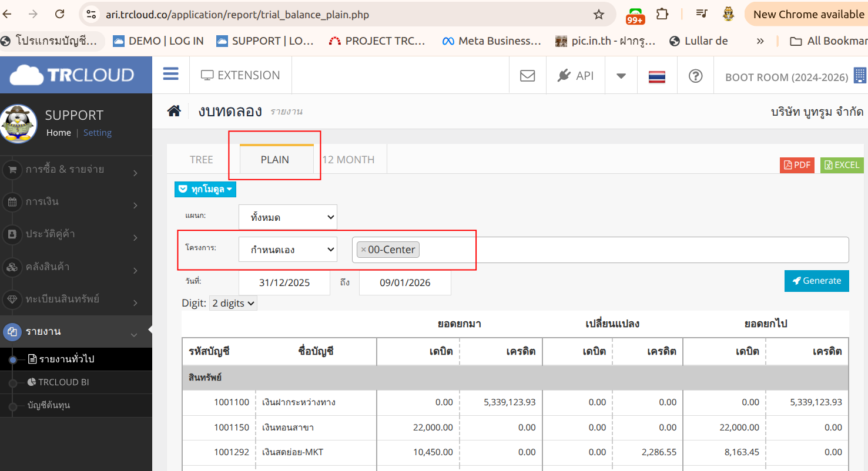868x471 pixels.
Task: Go to home via house icon
Action: (174, 111)
